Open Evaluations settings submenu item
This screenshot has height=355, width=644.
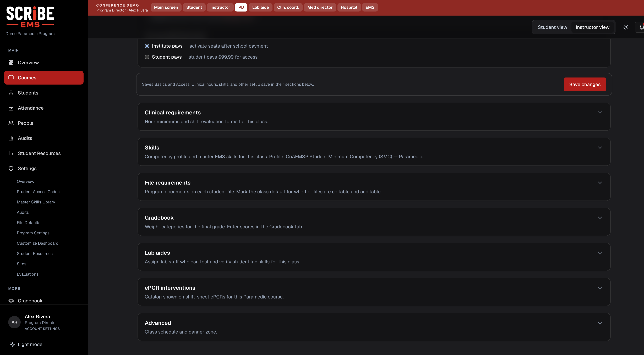28,274
